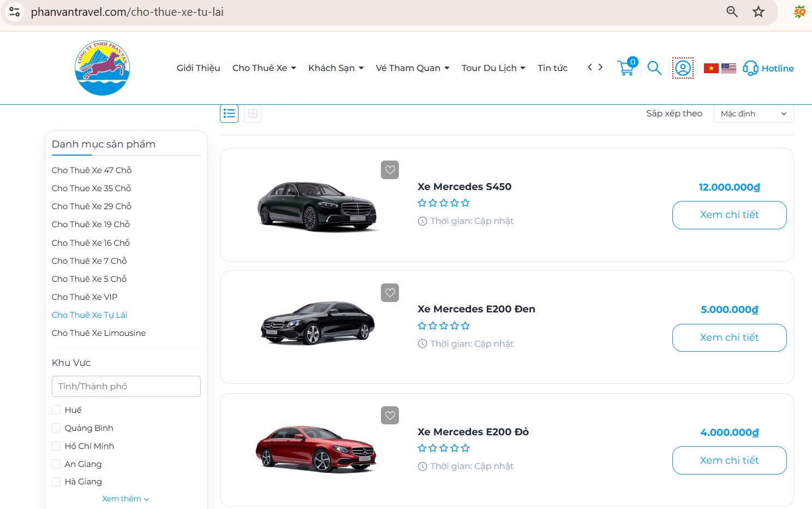
Task: Click star rating of Mercedes S450
Action: pos(444,203)
